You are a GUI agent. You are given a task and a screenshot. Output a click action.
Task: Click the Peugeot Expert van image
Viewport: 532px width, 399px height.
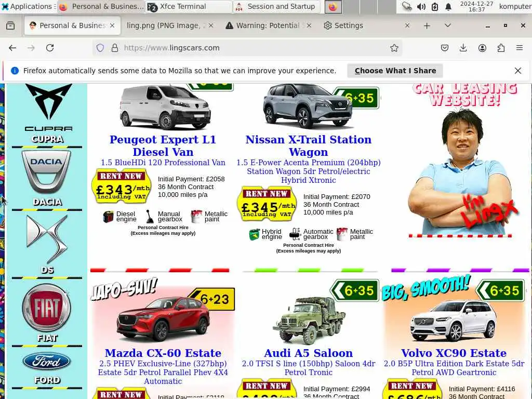coord(165,107)
